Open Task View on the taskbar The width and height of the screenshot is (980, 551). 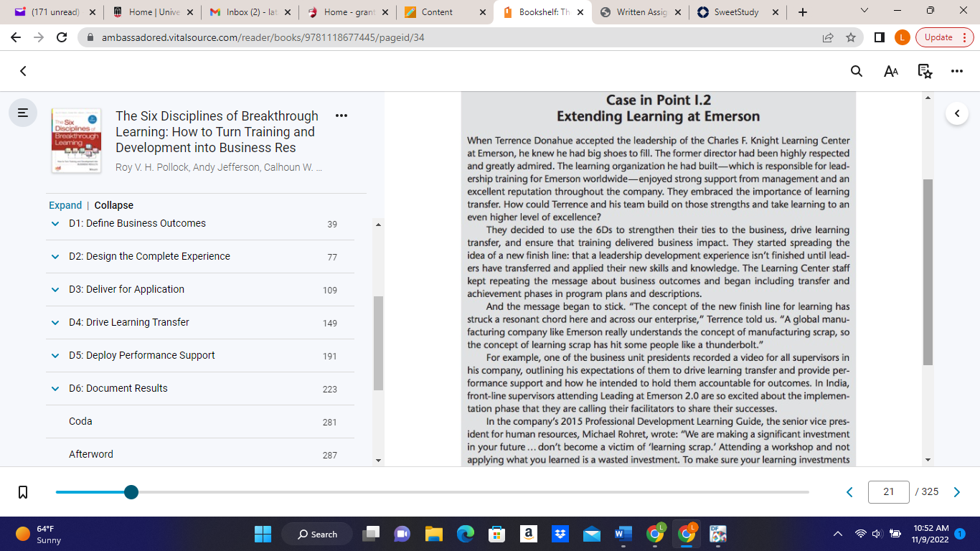(370, 534)
